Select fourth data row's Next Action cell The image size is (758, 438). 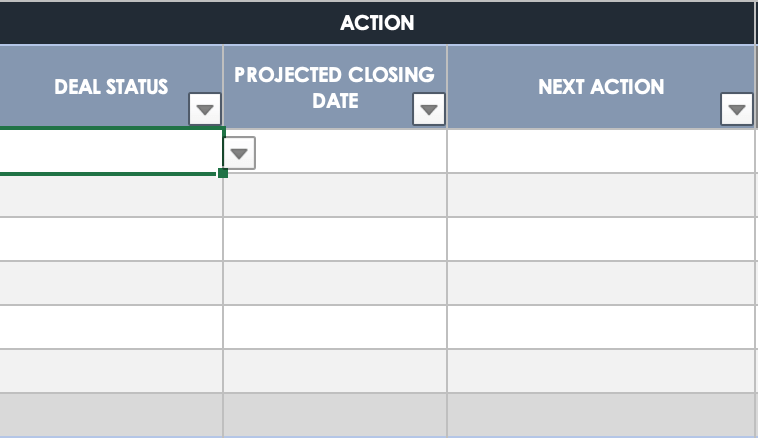tap(601, 283)
